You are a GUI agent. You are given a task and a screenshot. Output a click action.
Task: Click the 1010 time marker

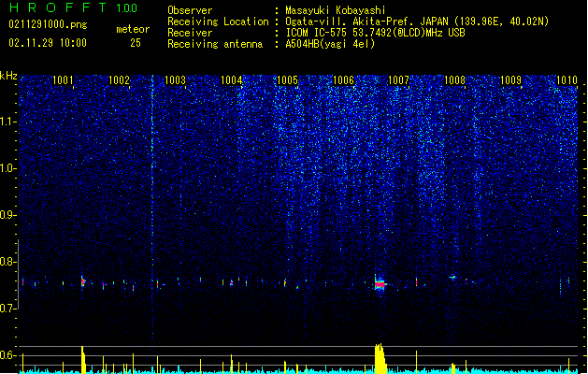[x=566, y=79]
